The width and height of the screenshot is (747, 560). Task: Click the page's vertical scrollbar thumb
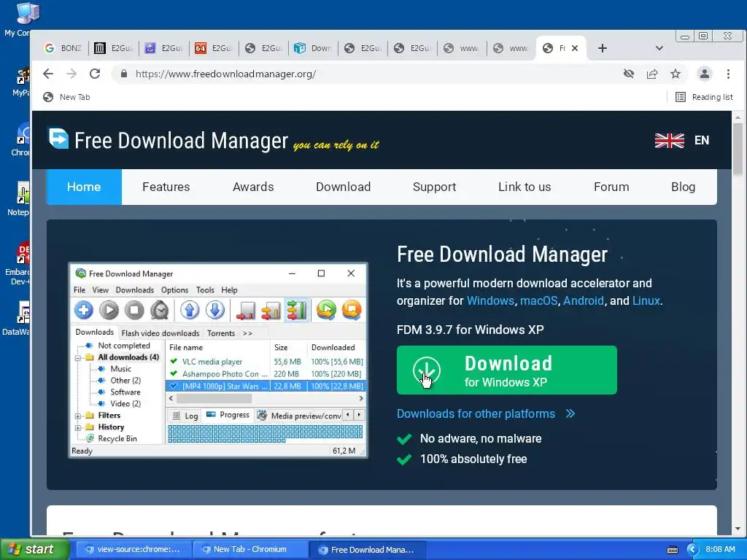[x=738, y=149]
